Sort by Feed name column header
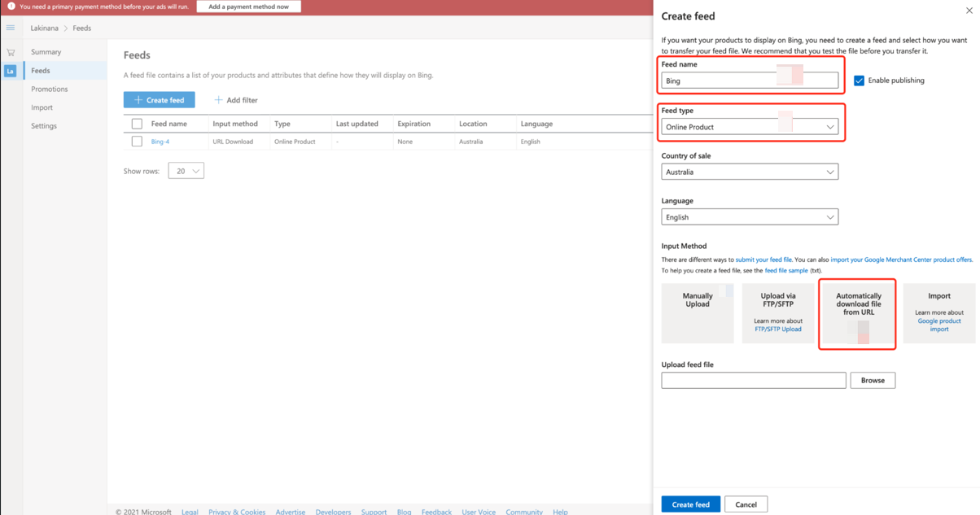 click(x=169, y=124)
